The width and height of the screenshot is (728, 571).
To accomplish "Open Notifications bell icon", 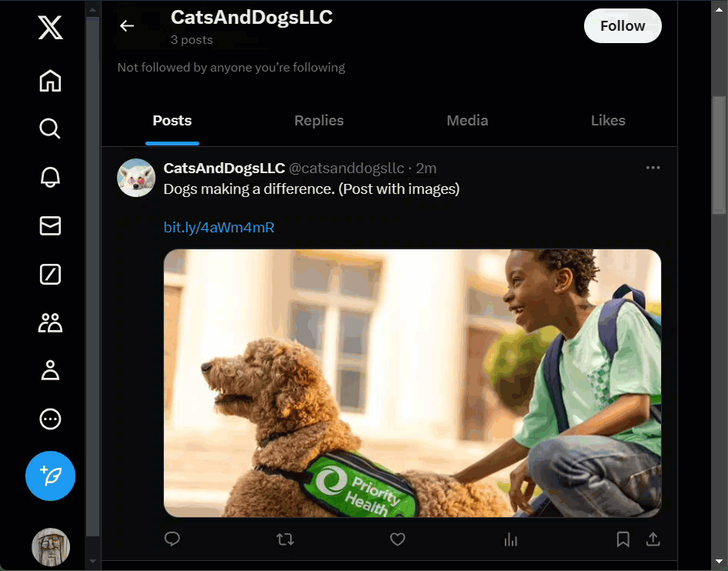I will click(x=50, y=177).
